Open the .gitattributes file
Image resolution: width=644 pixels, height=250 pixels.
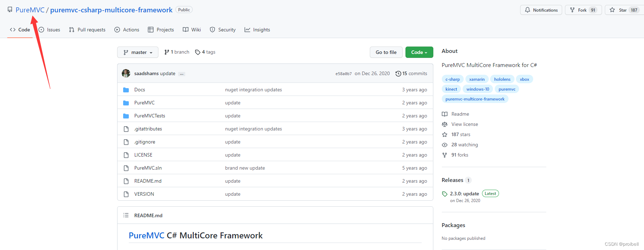(148, 129)
